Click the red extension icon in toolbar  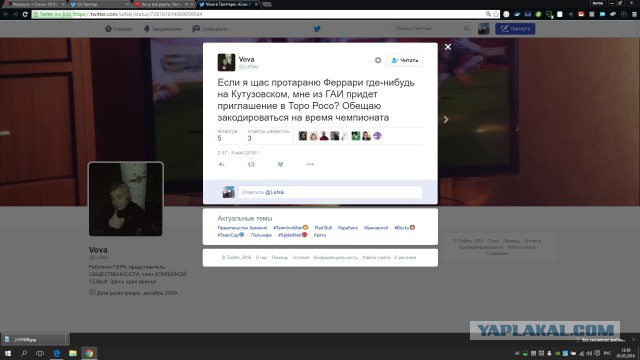(x=581, y=14)
